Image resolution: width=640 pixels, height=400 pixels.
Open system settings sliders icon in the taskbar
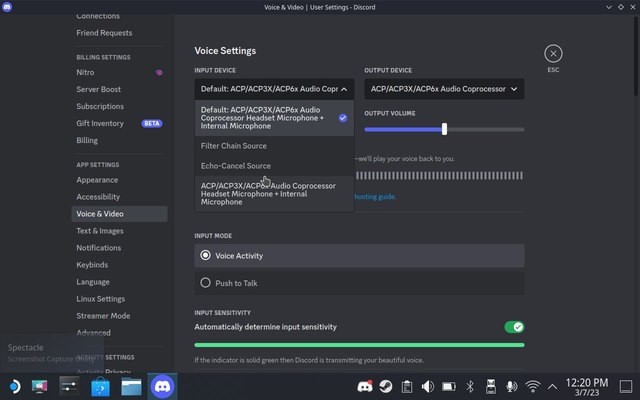pyautogui.click(x=69, y=386)
